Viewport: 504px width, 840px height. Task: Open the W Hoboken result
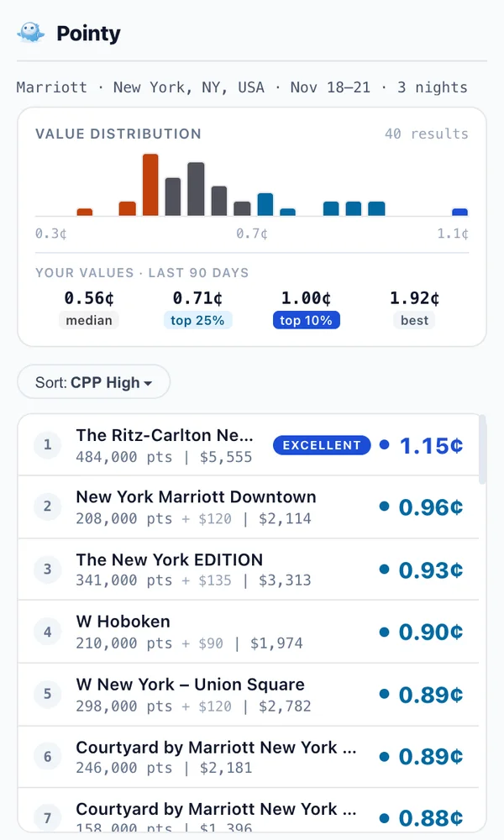249,632
